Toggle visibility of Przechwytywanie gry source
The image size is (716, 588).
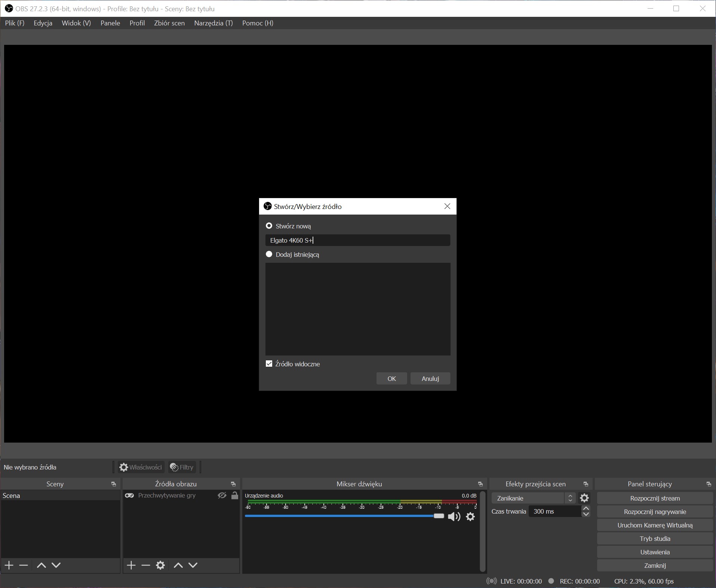[222, 495]
